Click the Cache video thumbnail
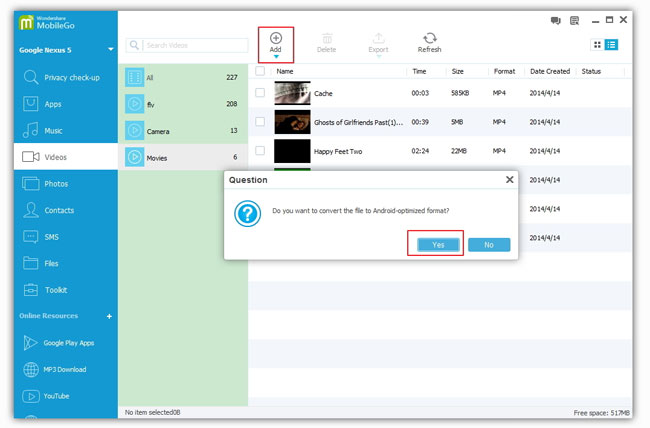Viewport: 650px width, 428px height. click(x=292, y=93)
